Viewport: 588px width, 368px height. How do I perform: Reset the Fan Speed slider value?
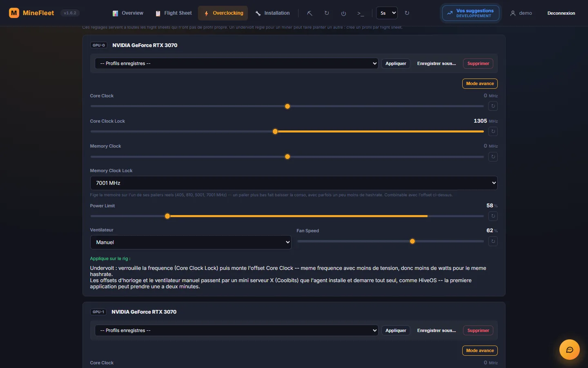click(x=493, y=241)
